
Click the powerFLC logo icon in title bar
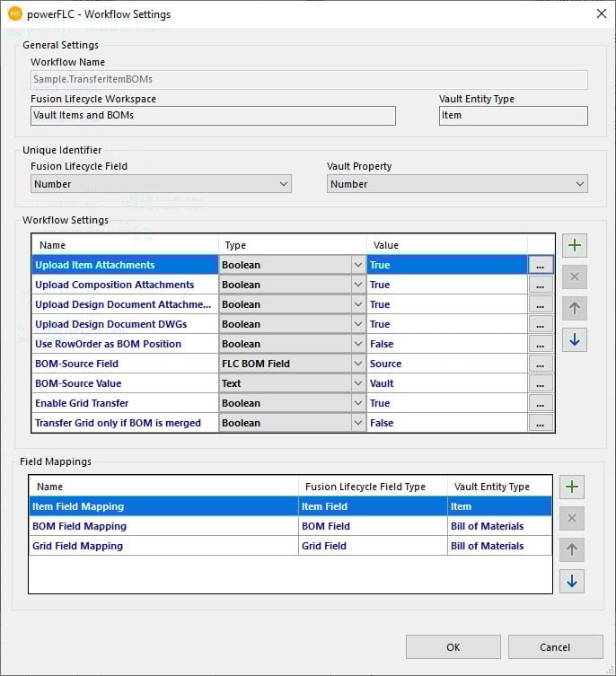coord(15,13)
